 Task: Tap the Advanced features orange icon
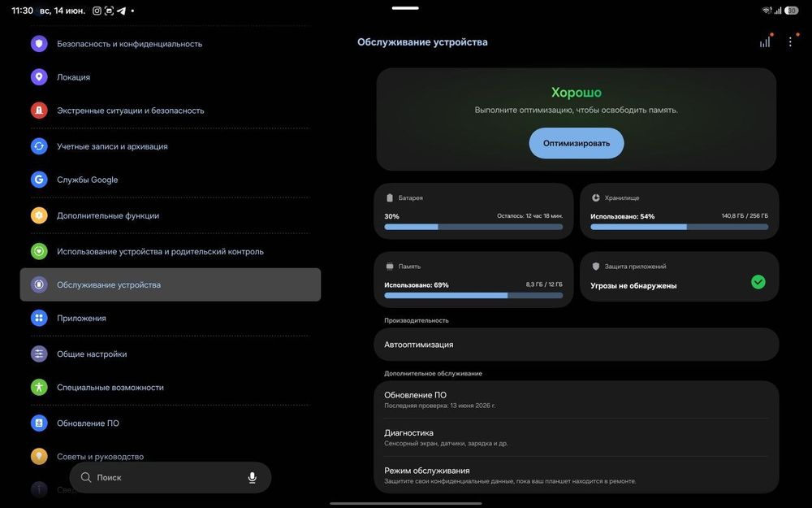coord(39,215)
